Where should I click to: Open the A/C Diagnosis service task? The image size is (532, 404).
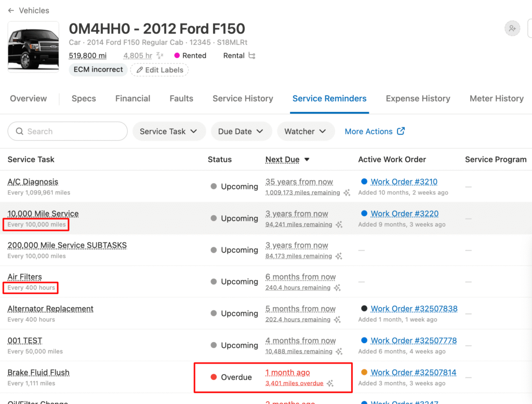click(x=33, y=181)
